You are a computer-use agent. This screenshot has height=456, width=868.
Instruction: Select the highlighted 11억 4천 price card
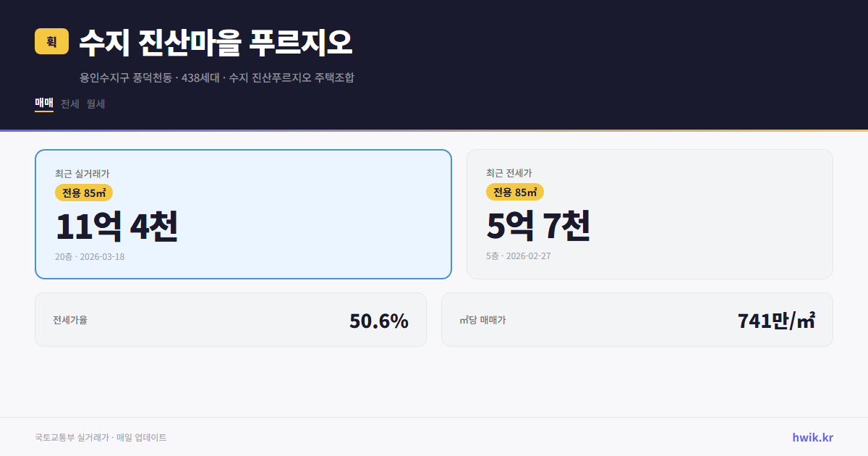243,214
